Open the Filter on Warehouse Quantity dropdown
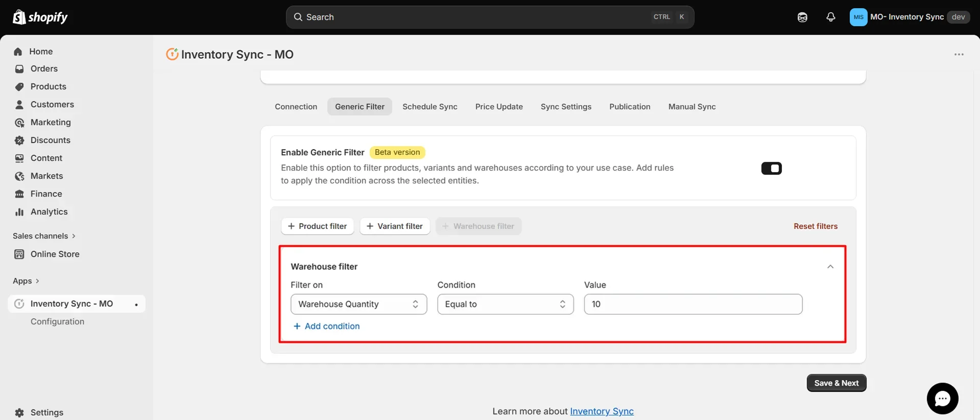Viewport: 980px width, 420px height. click(x=358, y=305)
